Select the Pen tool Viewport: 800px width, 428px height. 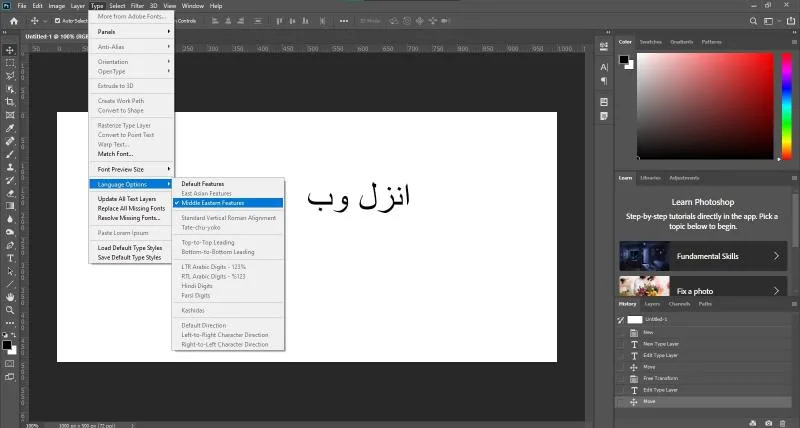click(x=10, y=245)
